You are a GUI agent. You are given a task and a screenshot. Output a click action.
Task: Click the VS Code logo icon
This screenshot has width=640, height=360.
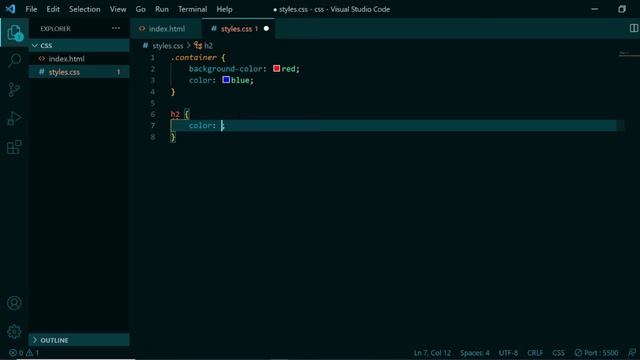(x=11, y=9)
